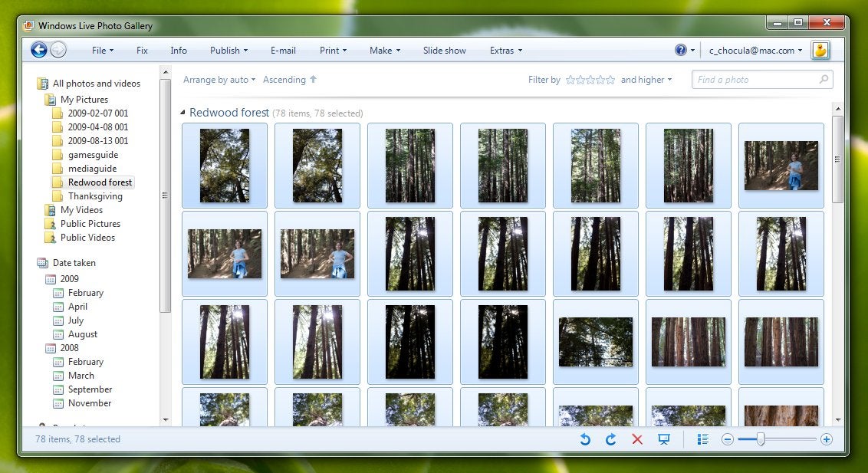Collapse the Redwood forest group
868x473 pixels.
(x=182, y=113)
